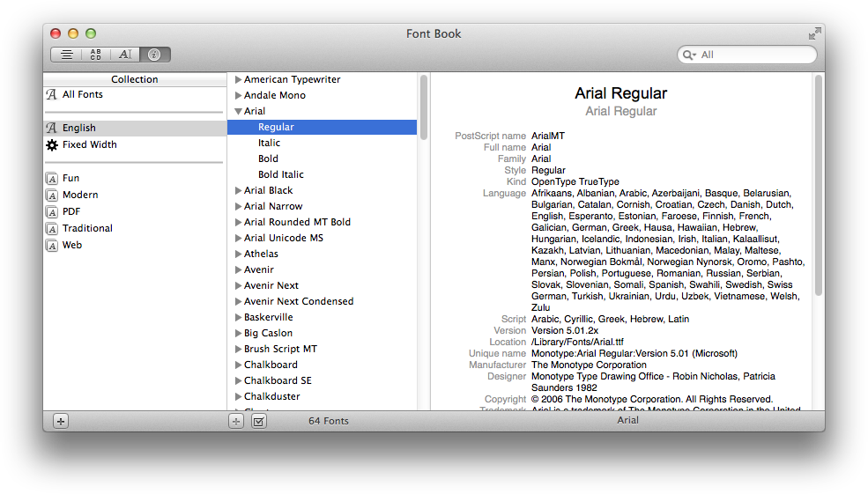
Task: Expand the Baskerville font family
Action: pyautogui.click(x=238, y=317)
